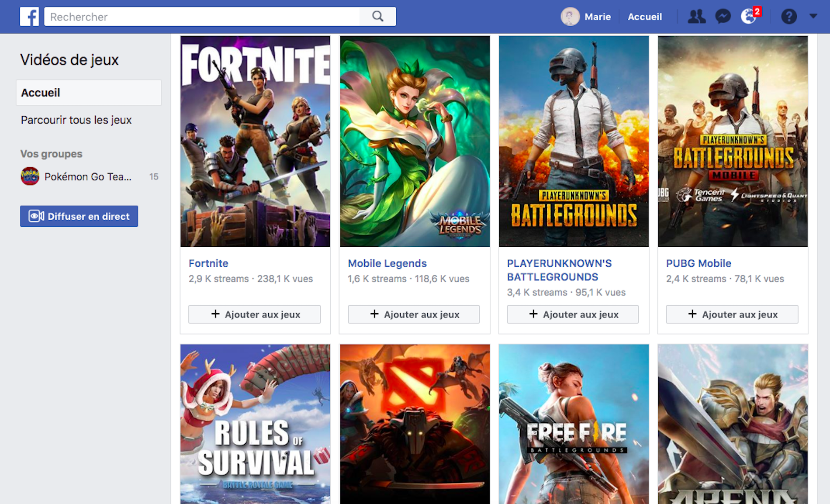Image resolution: width=830 pixels, height=504 pixels.
Task: Select Accueil in the left sidebar
Action: tap(89, 93)
